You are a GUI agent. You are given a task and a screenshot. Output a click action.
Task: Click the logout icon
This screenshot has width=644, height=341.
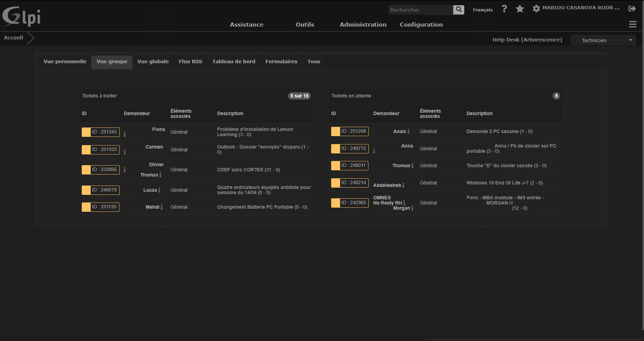[632, 8]
